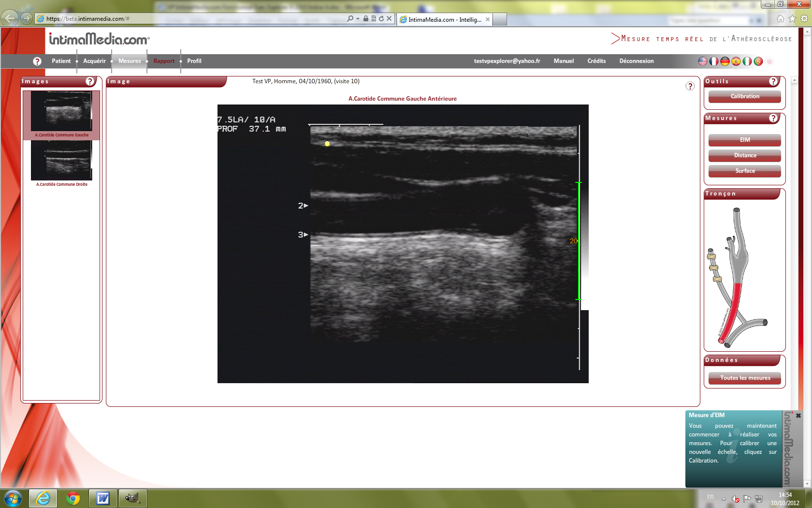Viewport: 812px width, 508px height.
Task: Switch language with the German flag
Action: point(725,61)
